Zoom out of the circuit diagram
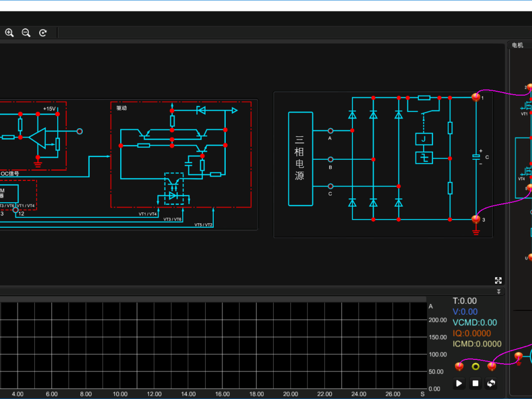This screenshot has width=532, height=399. point(26,33)
